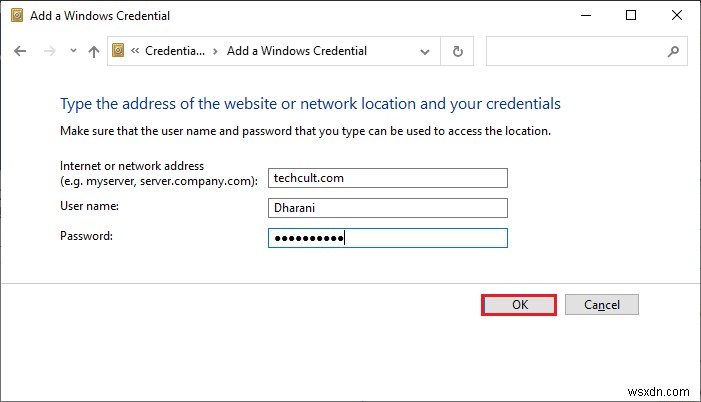Open the address bar history dropdown
Image resolution: width=701 pixels, height=402 pixels.
(x=427, y=51)
